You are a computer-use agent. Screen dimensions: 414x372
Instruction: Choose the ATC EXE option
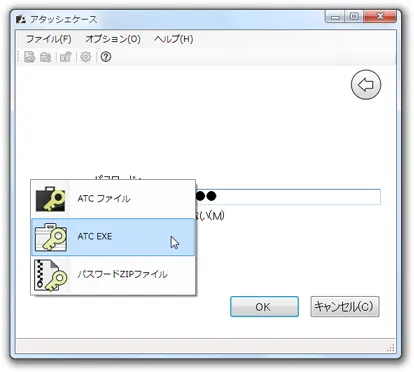click(113, 237)
